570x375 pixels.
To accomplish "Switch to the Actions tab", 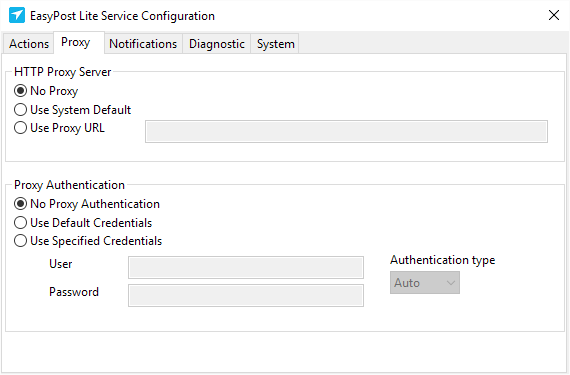I will [x=29, y=44].
